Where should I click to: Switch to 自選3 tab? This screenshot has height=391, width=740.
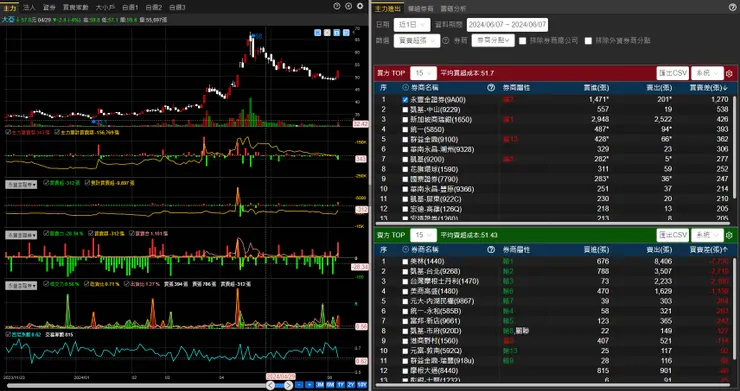[x=177, y=7]
